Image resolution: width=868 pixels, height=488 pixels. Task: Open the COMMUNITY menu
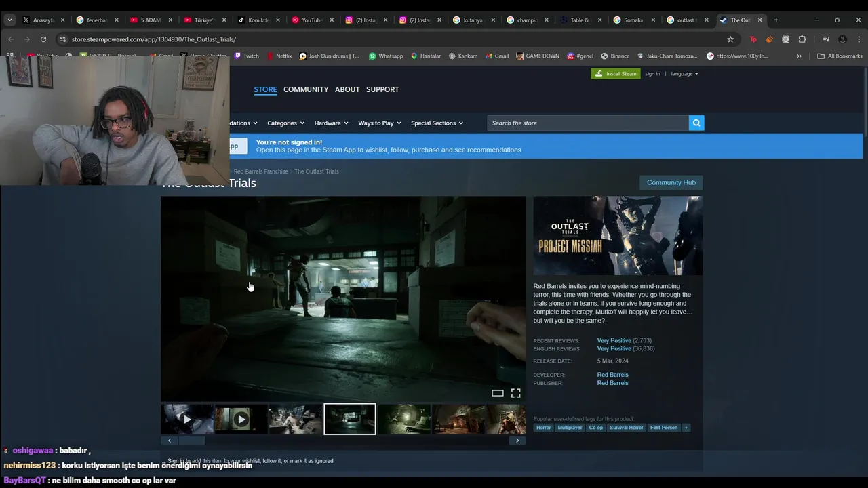tap(306, 89)
